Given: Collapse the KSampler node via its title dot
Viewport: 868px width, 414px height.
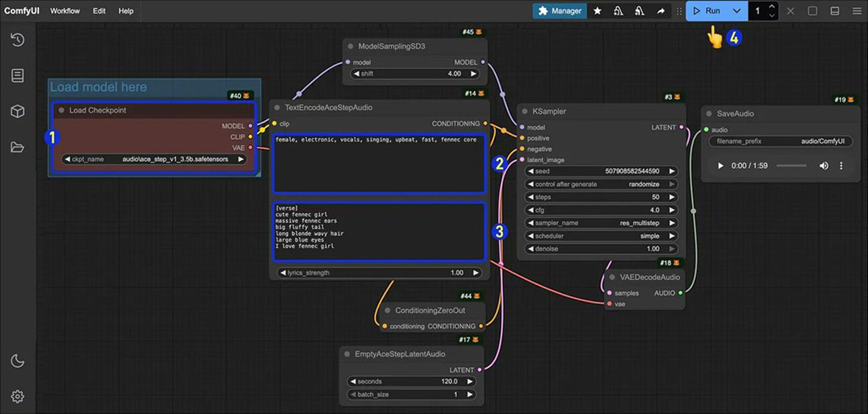Looking at the screenshot, I should (525, 111).
